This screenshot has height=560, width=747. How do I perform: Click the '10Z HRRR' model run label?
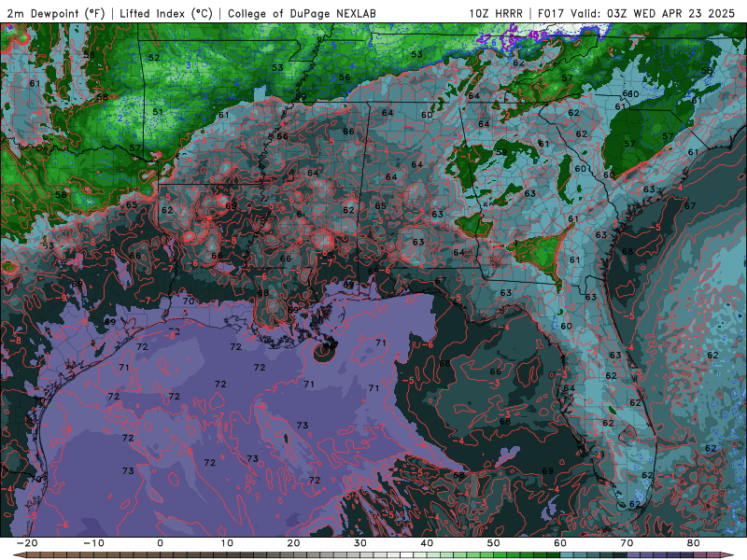(496, 13)
